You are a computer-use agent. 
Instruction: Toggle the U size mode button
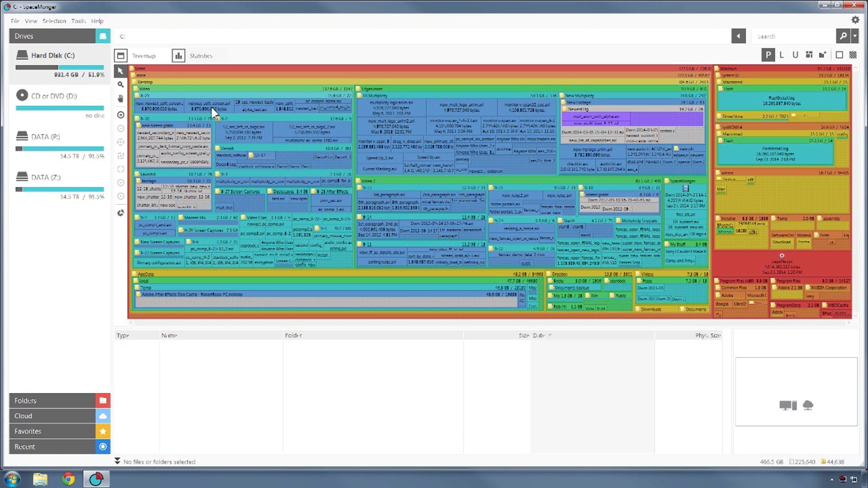pos(795,55)
